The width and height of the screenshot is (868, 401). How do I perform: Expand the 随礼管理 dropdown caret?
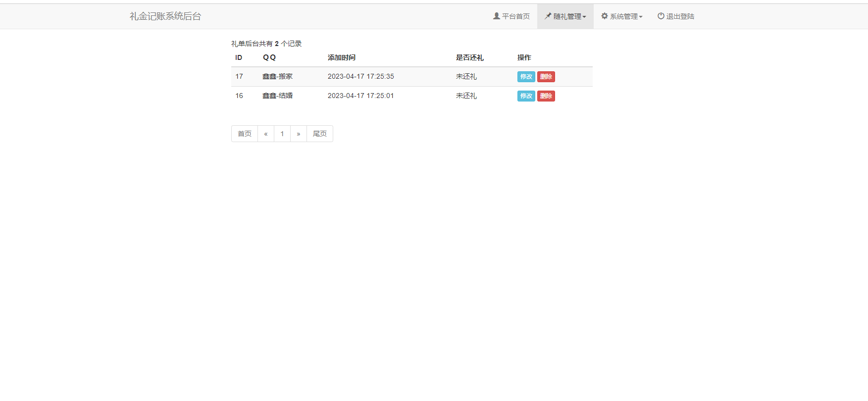[x=584, y=17]
